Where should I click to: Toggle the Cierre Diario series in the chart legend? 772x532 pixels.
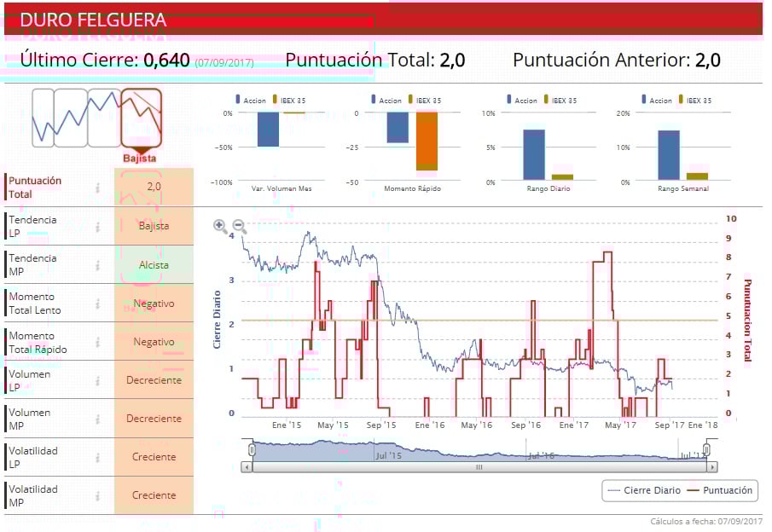tap(644, 491)
